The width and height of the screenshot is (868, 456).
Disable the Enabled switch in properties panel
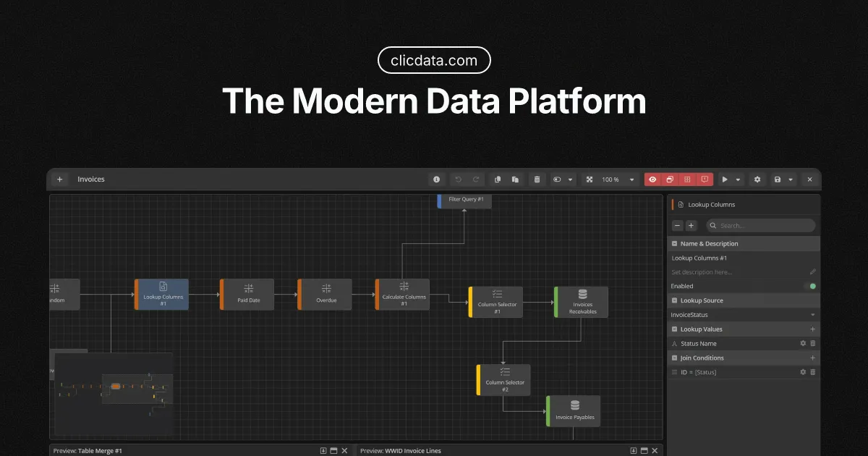[x=811, y=286]
